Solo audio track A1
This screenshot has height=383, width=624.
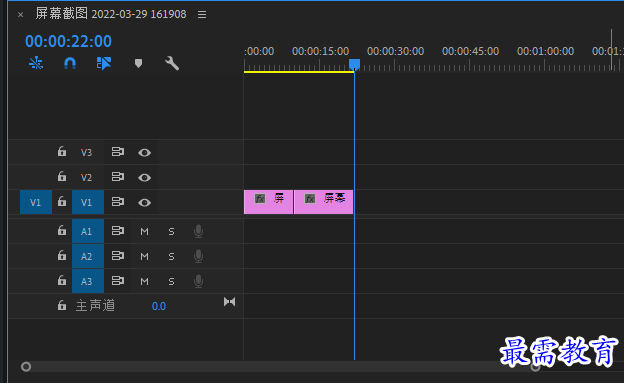171,232
